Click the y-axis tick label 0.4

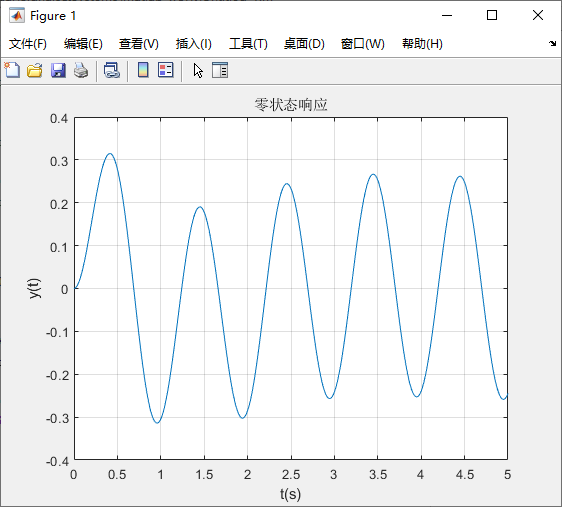tap(59, 119)
